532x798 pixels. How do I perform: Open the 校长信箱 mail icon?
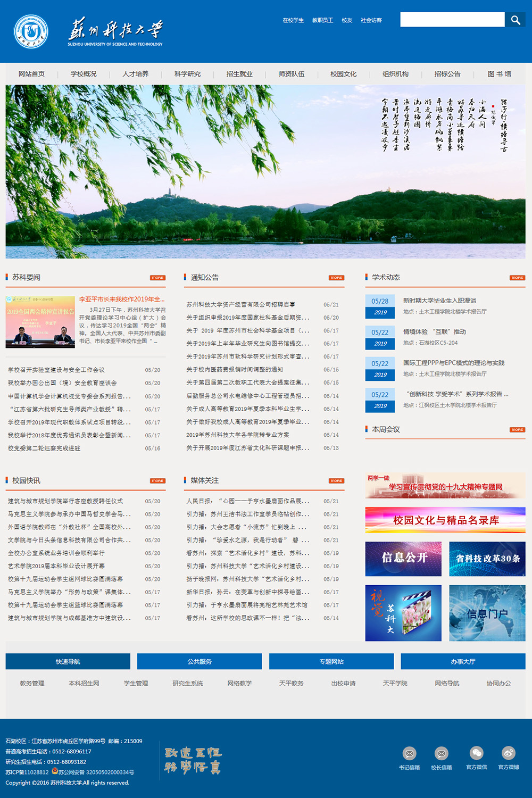pyautogui.click(x=442, y=754)
